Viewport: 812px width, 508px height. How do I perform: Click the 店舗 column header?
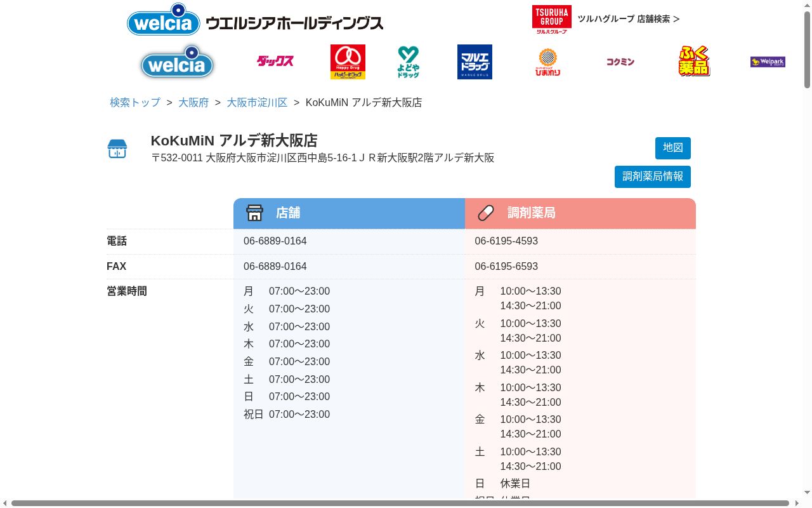click(x=349, y=213)
